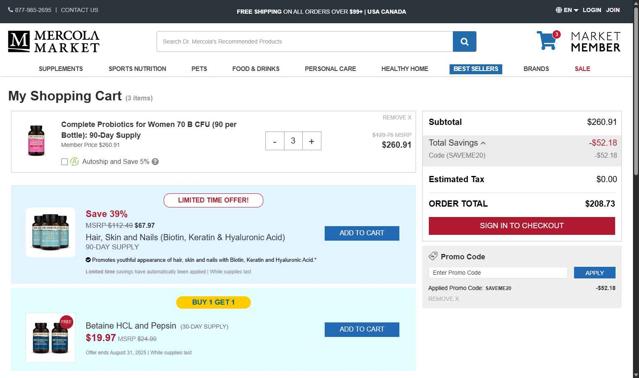Click the green Autoship recycle icon
Screen dimensions: 639x378
pos(74,162)
